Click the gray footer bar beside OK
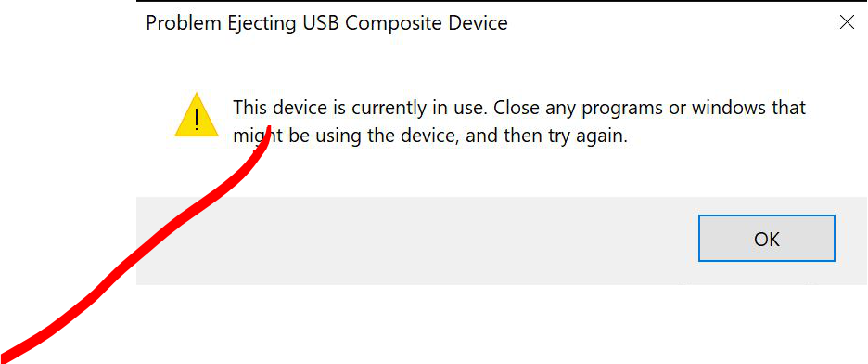 point(415,240)
